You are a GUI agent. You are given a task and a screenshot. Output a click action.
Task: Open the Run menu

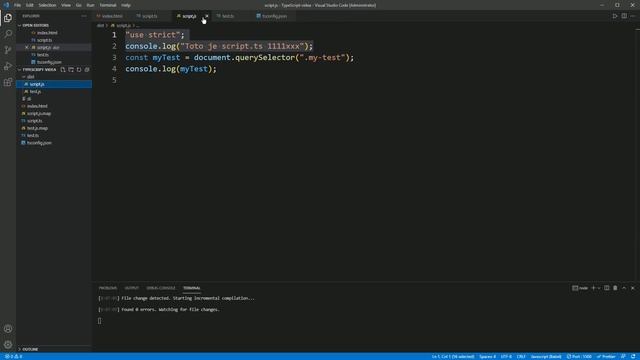tap(90, 5)
